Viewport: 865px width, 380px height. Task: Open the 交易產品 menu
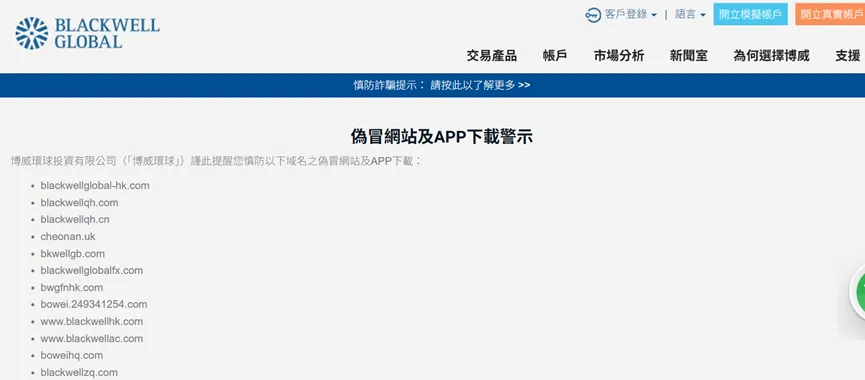492,56
